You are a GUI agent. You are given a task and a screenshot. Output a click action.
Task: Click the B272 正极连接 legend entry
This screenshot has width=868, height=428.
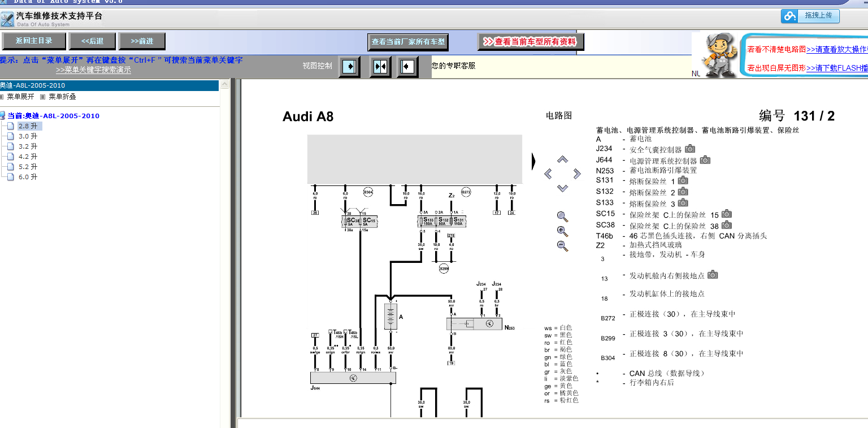[668, 314]
